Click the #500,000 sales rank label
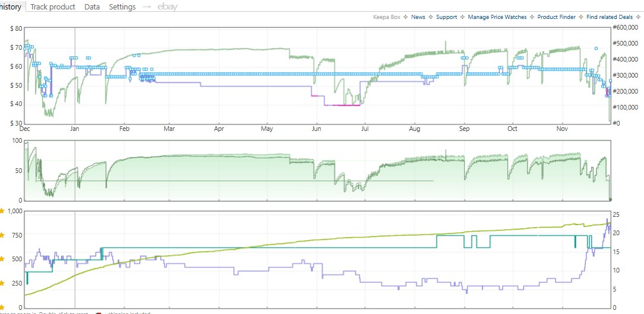The height and width of the screenshot is (314, 644). coord(626,43)
